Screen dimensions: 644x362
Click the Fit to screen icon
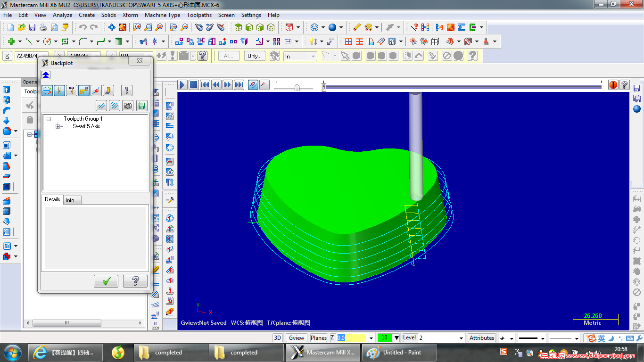click(112, 27)
